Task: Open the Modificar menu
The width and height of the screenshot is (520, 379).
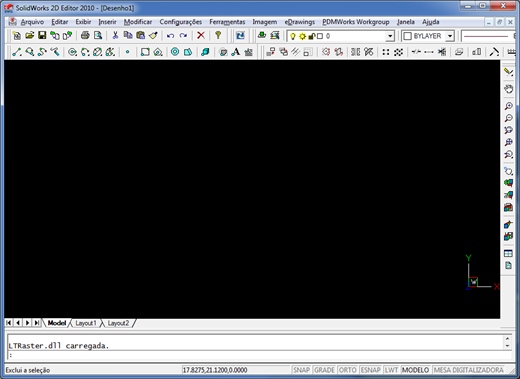Action: click(x=138, y=22)
